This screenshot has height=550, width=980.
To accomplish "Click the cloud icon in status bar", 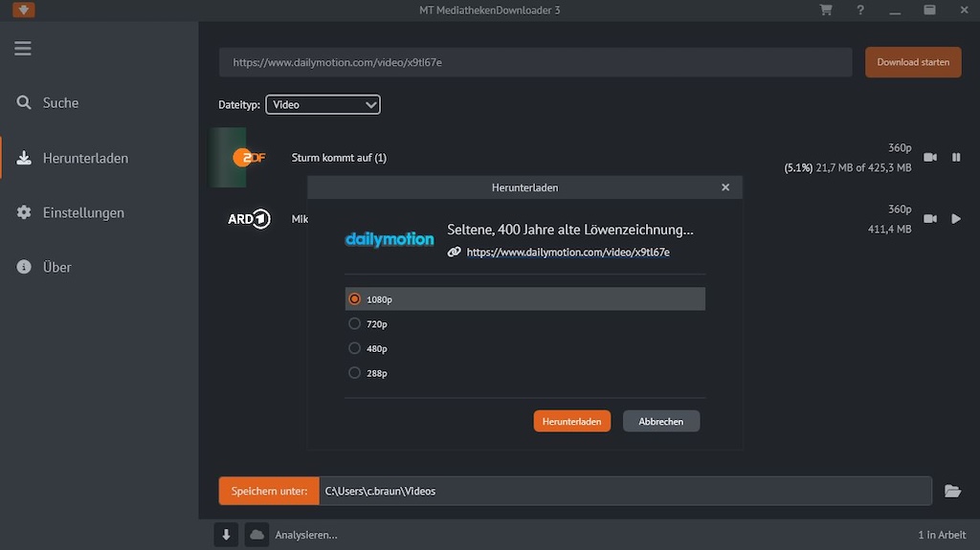I will point(256,535).
